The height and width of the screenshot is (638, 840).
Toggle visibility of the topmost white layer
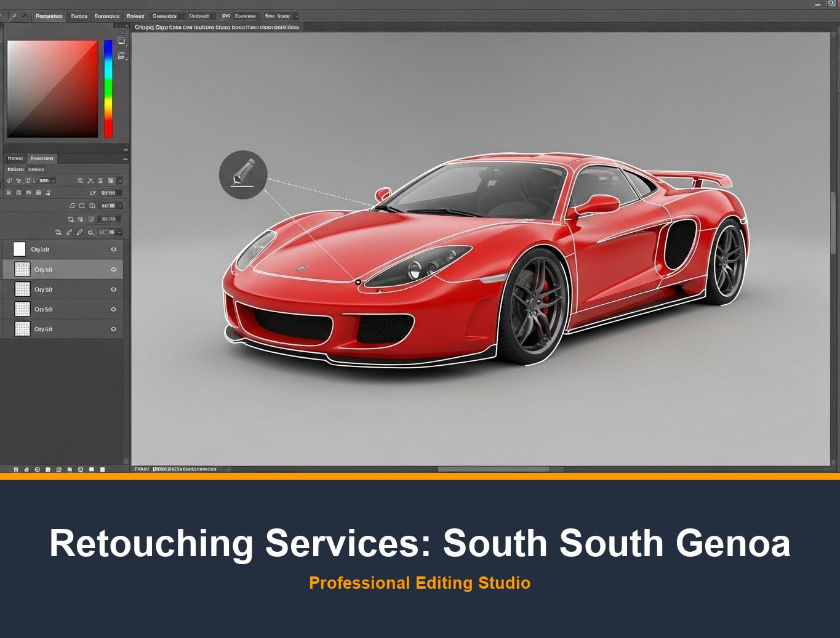tap(113, 249)
